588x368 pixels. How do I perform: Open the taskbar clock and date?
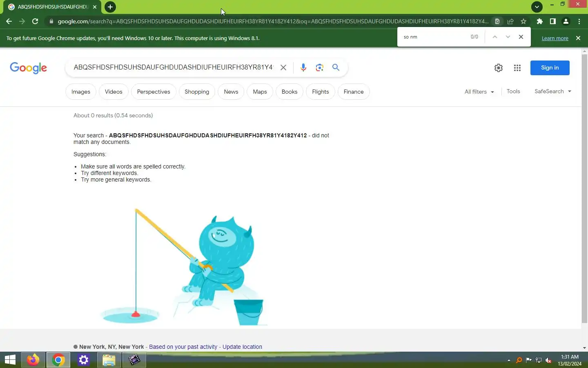point(570,360)
